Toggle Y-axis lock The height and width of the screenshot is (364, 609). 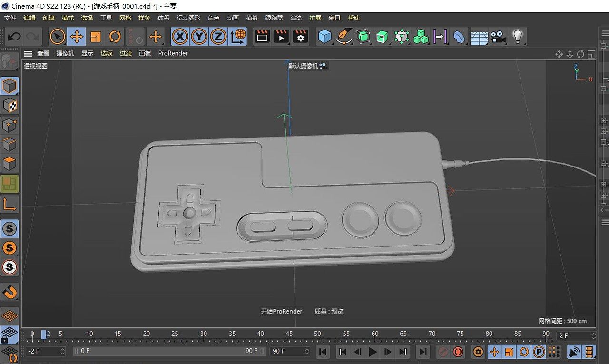click(199, 36)
